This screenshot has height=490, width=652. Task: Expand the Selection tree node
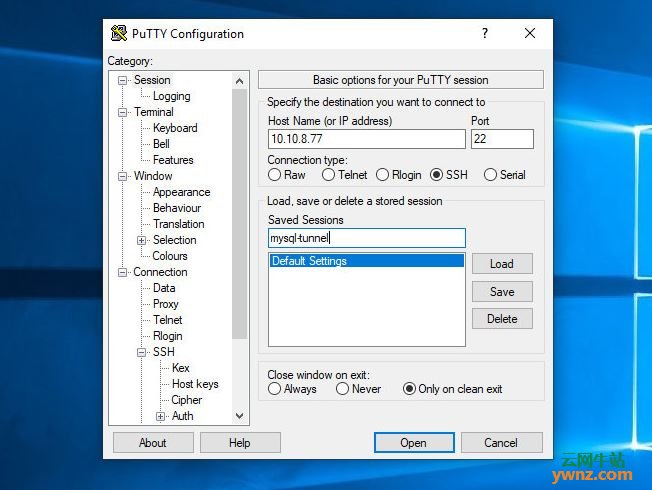pos(141,240)
